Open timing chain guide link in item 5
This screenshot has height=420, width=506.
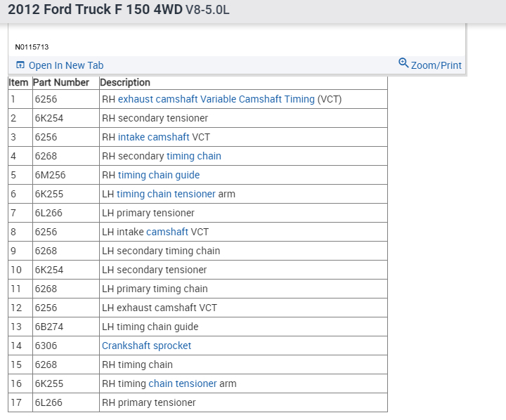pyautogui.click(x=159, y=175)
